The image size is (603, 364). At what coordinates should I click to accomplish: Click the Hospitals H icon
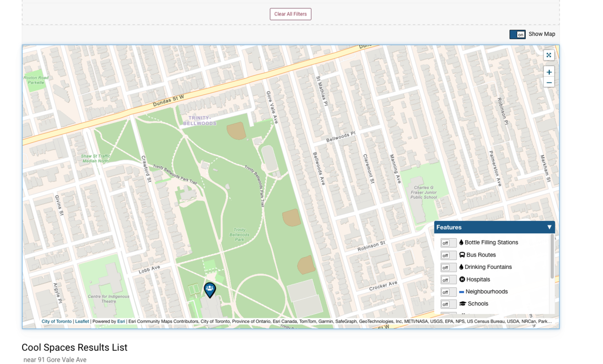pos(462,279)
